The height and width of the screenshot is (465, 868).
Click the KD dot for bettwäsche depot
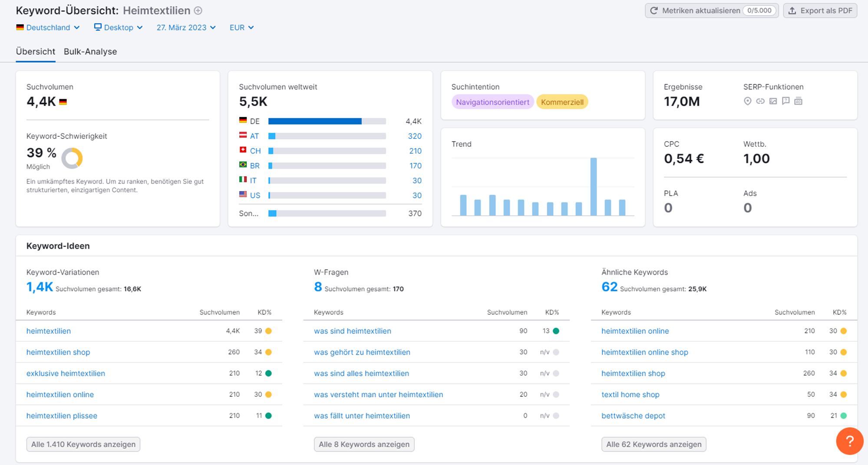click(x=843, y=416)
